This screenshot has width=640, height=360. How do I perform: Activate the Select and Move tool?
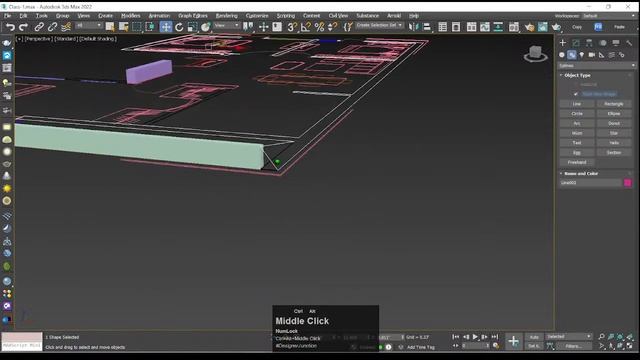pyautogui.click(x=166, y=27)
